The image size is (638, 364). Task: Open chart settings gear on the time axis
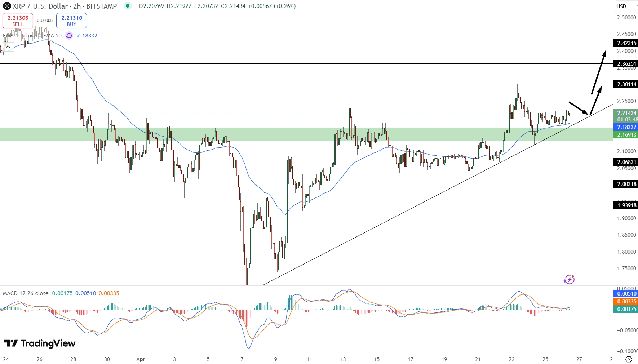point(629,359)
